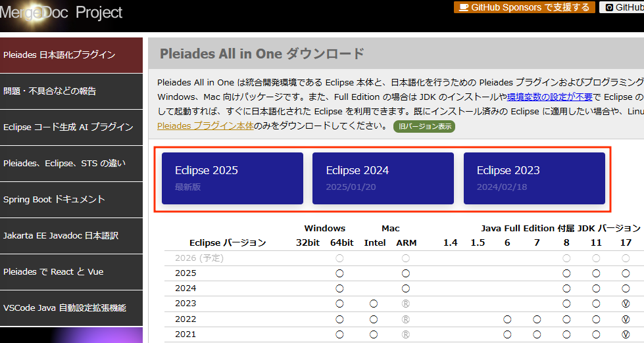Open Spring Boot ドキュメント sidebar entry
The height and width of the screenshot is (343, 644).
[71, 200]
